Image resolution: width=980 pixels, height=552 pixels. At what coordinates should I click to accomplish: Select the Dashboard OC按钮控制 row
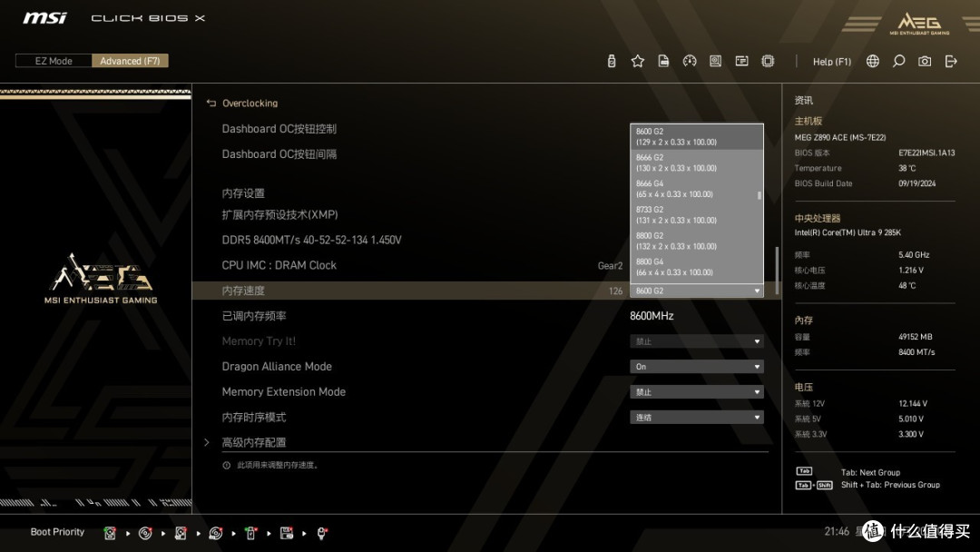click(x=486, y=129)
